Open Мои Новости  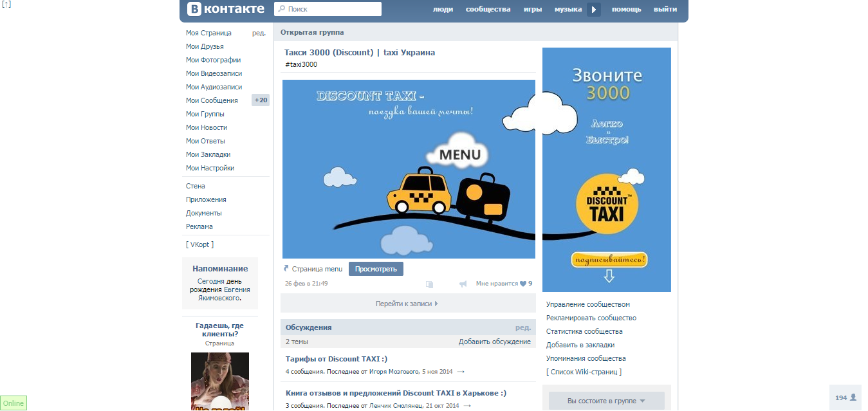coord(207,127)
